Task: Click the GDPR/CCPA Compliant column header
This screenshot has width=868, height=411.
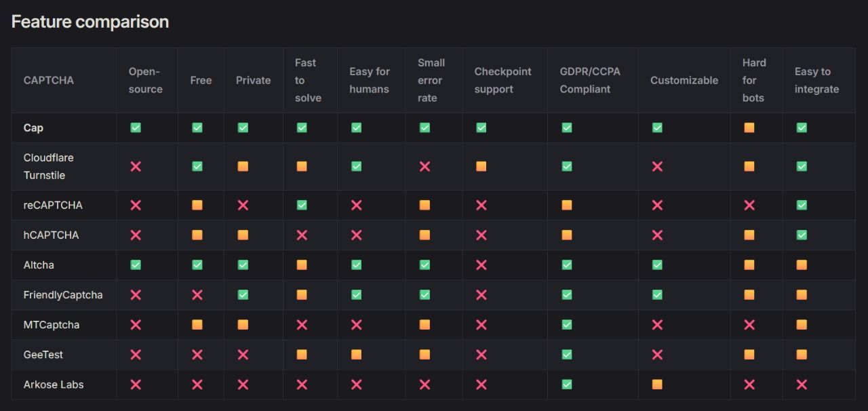Action: click(590, 80)
